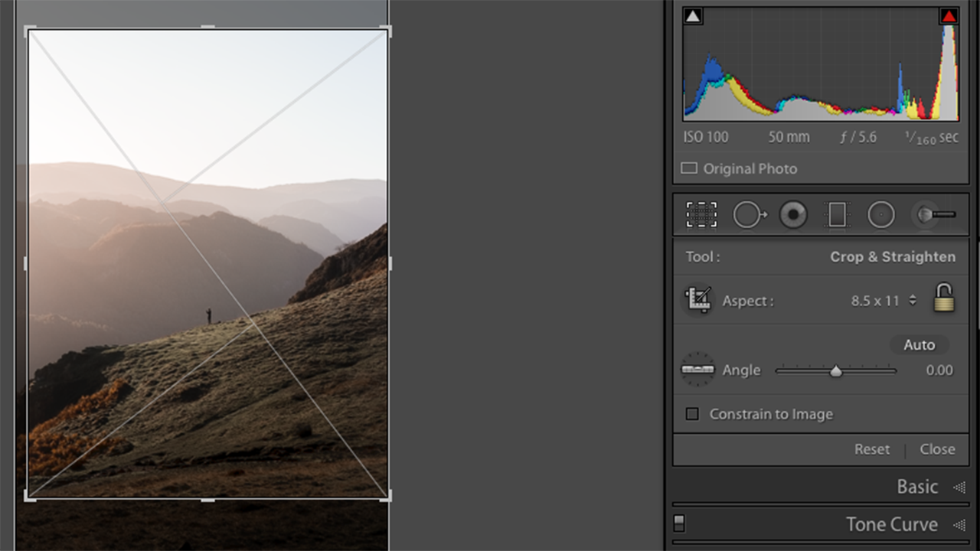Click the '1/160 sec' shutter text
980x551 pixels.
pyautogui.click(x=931, y=137)
